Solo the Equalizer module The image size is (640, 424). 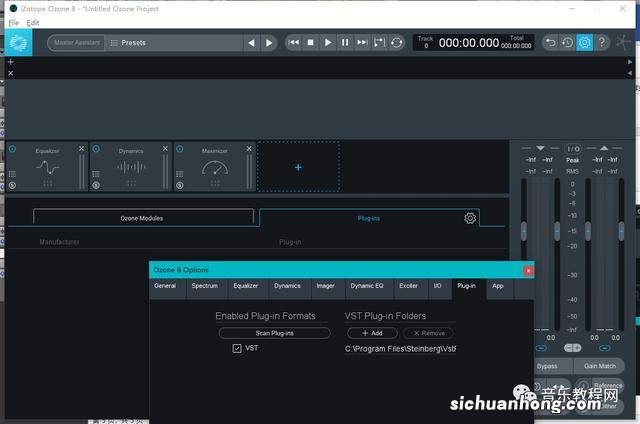coord(12,185)
